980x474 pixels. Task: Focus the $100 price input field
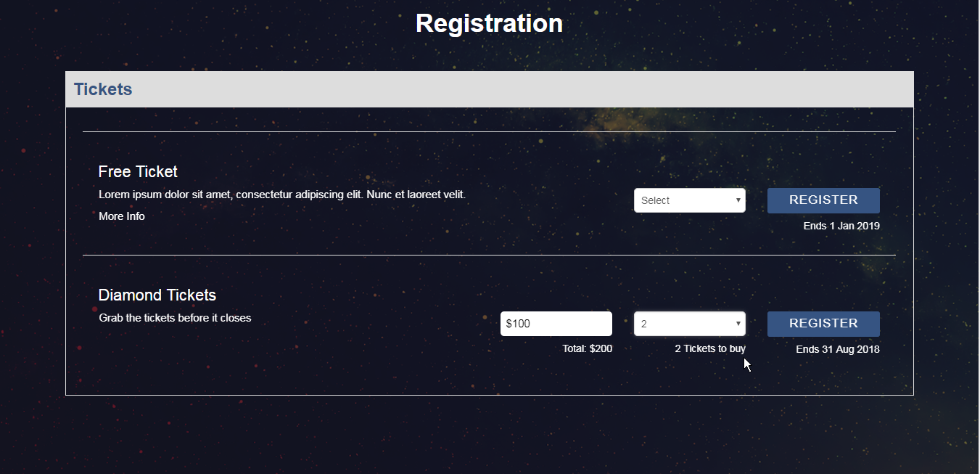[x=556, y=324]
